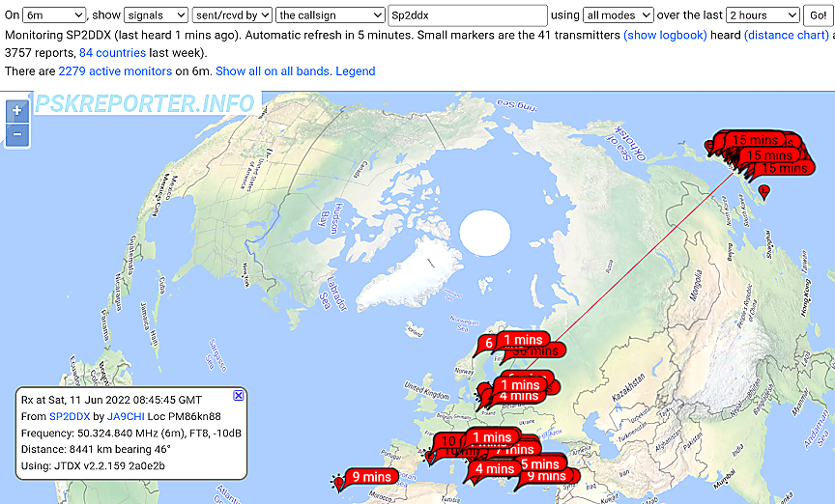Open the show logbook link
This screenshot has width=835, height=504.
click(665, 35)
